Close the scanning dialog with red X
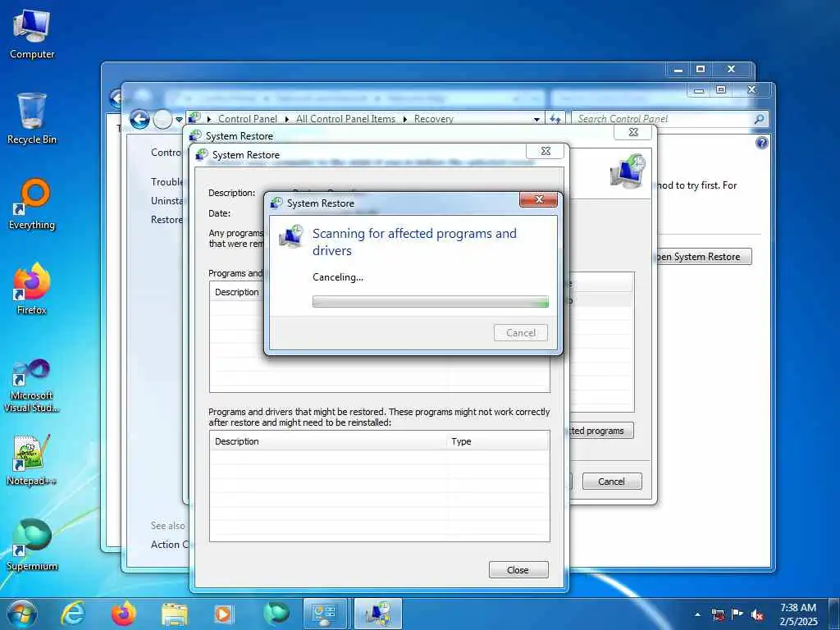The width and height of the screenshot is (840, 630). point(538,200)
